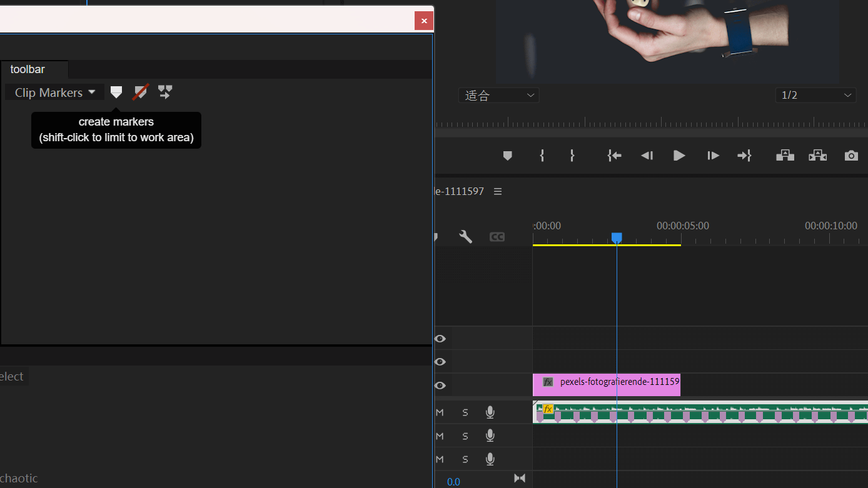Select the pink pexels-fotografierende video clip
Image resolution: width=868 pixels, height=488 pixels.
click(x=607, y=385)
